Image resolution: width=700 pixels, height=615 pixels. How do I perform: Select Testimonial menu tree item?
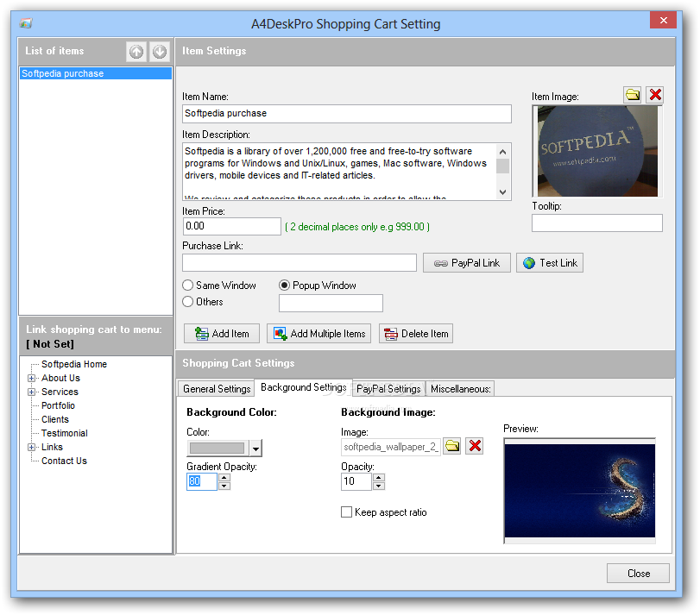(x=64, y=434)
